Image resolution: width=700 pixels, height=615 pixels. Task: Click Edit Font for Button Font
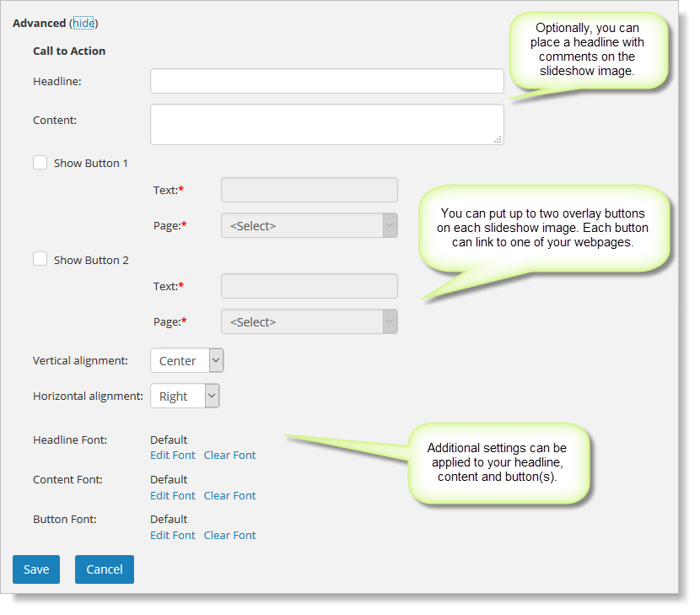(173, 536)
